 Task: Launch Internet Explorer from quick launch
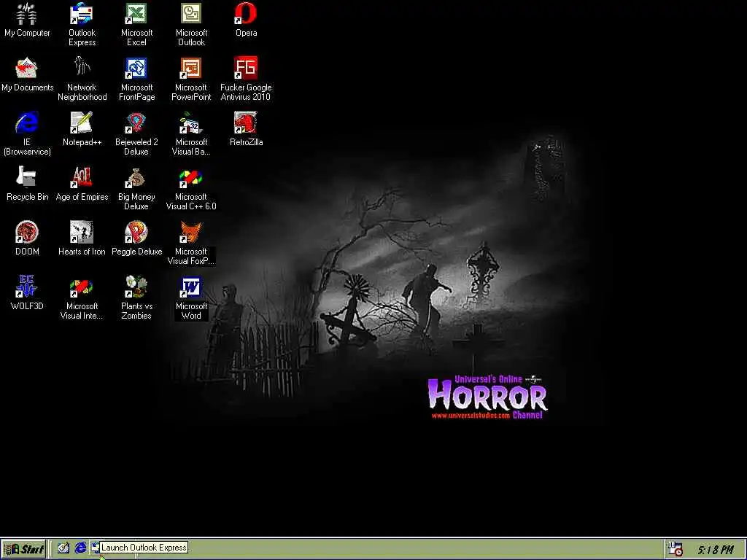[80, 548]
